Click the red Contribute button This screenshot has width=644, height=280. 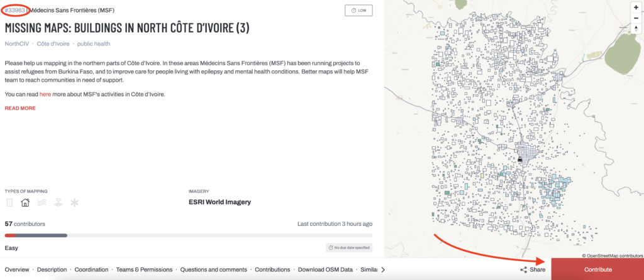597,269
